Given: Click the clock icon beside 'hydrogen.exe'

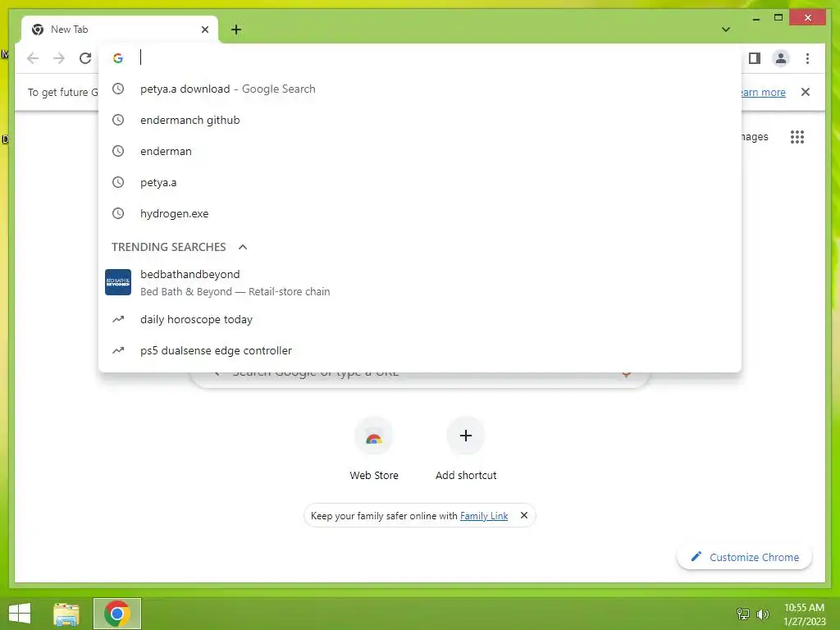Looking at the screenshot, I should [x=118, y=213].
